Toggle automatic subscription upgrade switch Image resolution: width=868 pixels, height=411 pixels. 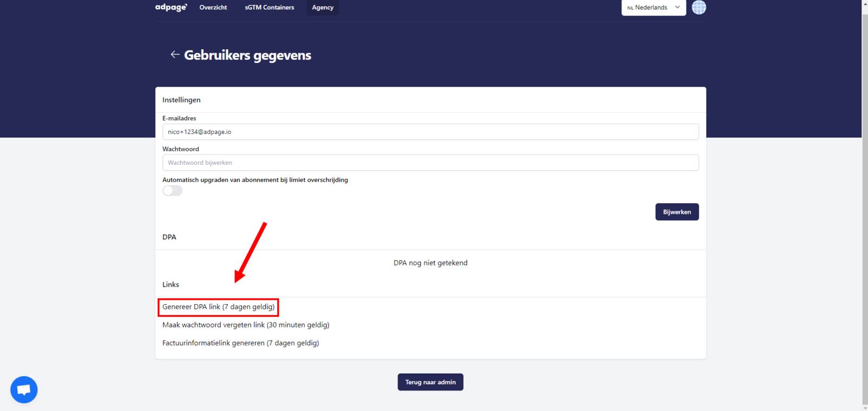tap(173, 191)
